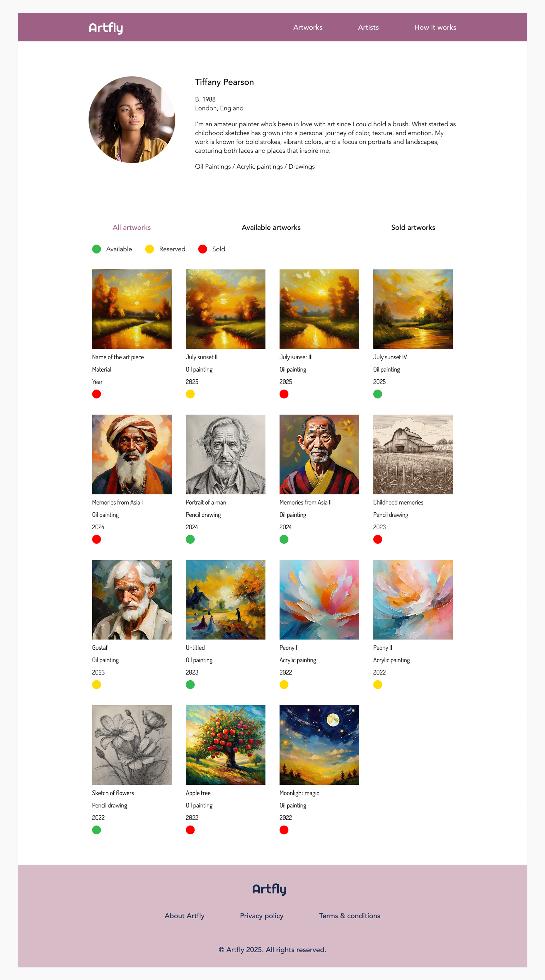Open the Artworks menu in the header
This screenshot has height=980, width=545.
coord(308,27)
